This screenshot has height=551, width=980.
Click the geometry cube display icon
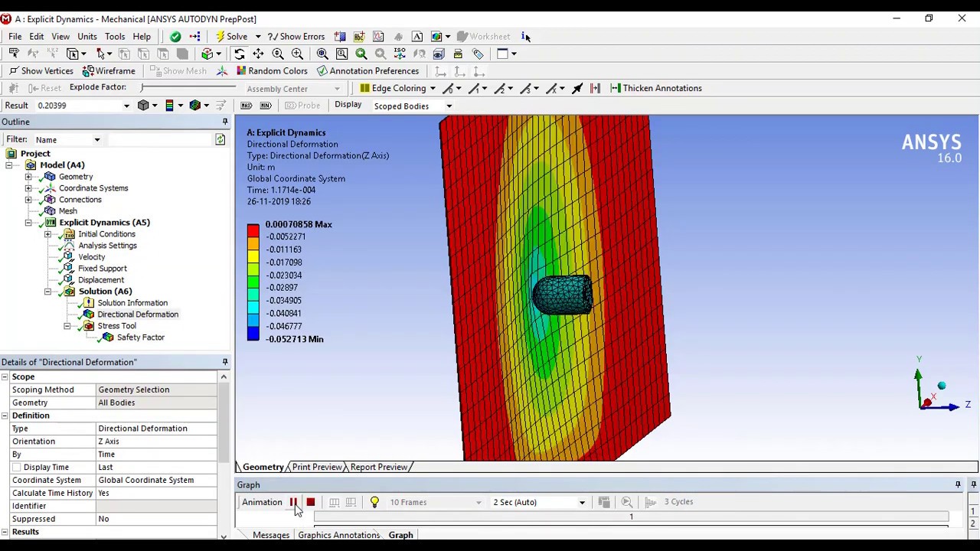143,106
